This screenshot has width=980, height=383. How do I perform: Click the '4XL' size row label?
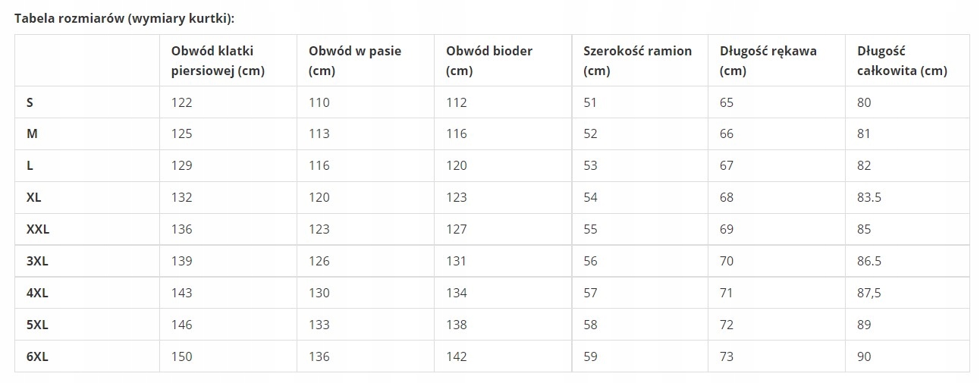(37, 293)
